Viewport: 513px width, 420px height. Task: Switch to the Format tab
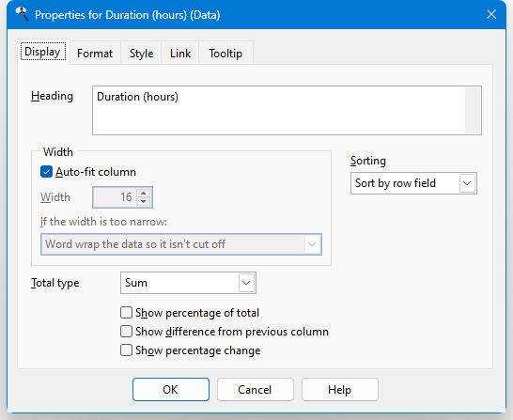pos(95,54)
